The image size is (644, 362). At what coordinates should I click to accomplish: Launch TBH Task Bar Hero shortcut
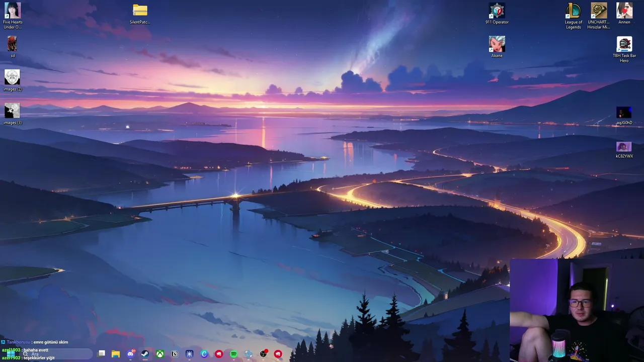624,49
